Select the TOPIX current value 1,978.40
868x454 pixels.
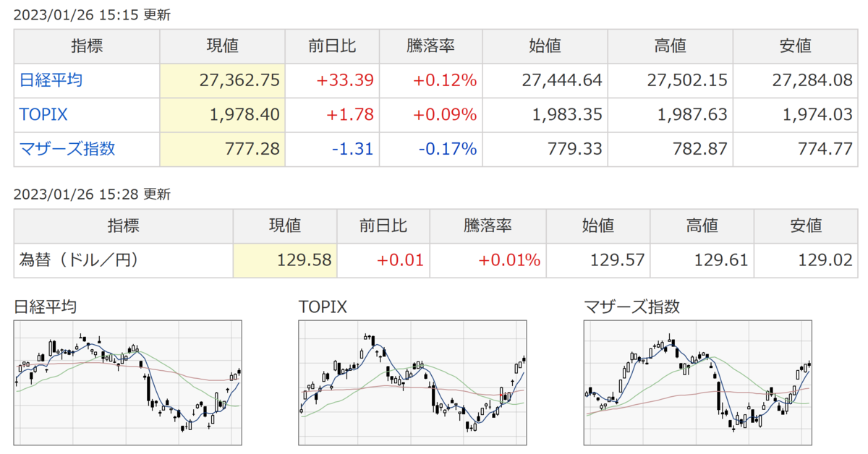click(246, 115)
